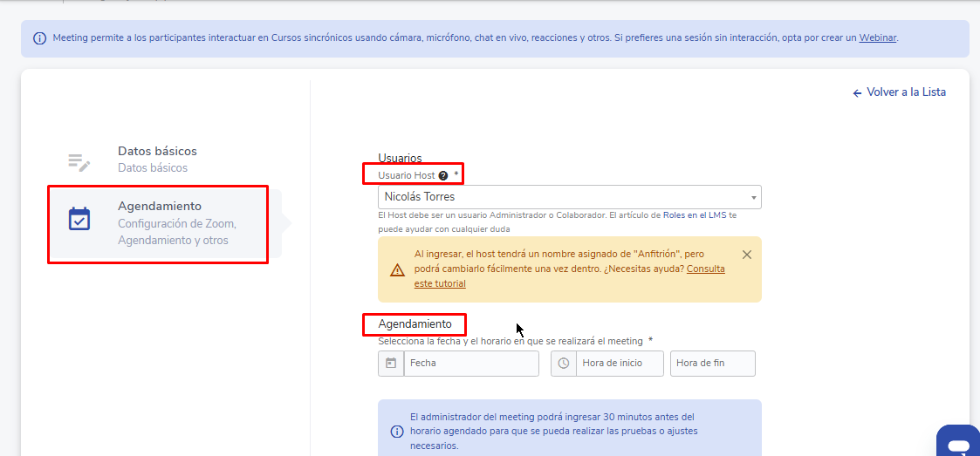Dismiss the yellow Anfitrión warning alert
The image size is (980, 456).
click(x=746, y=255)
